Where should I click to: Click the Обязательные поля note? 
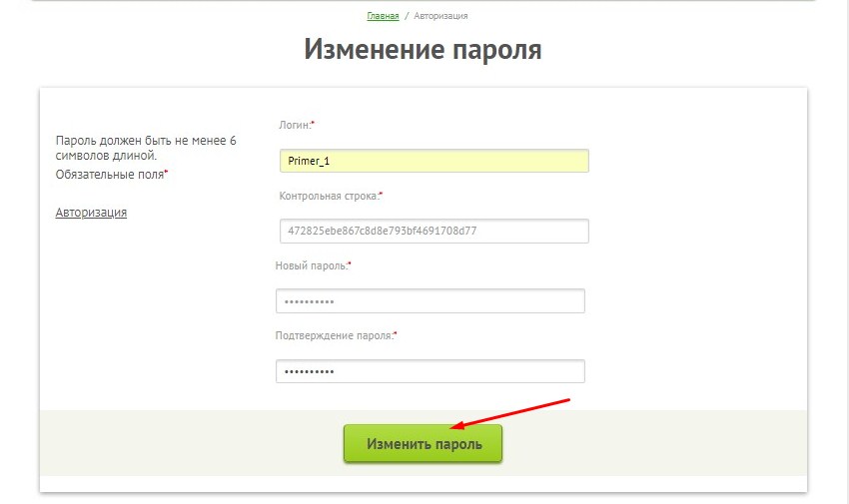(x=109, y=174)
